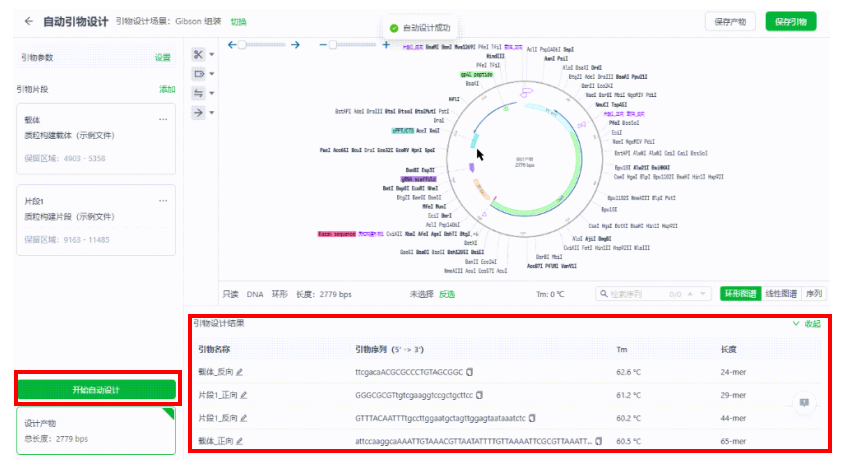Switch to 序列 view

[814, 294]
